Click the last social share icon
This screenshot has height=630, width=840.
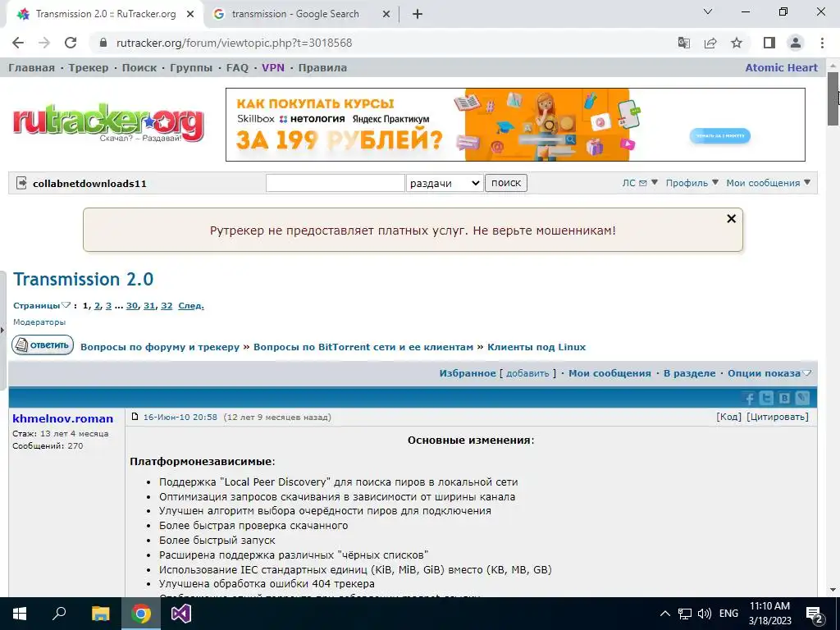coord(802,398)
